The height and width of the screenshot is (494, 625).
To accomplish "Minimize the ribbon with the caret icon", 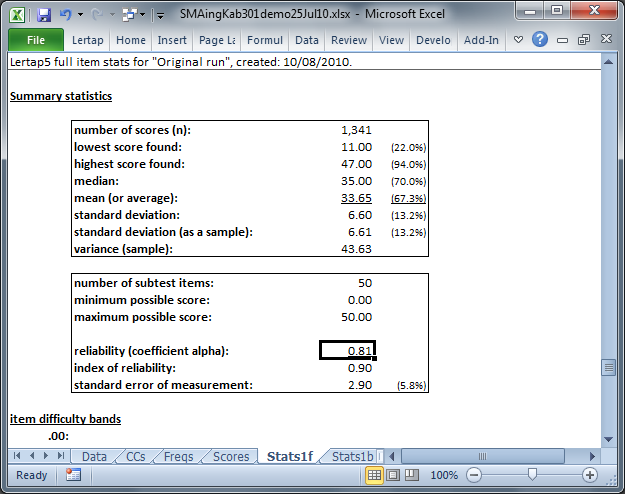I will [518, 40].
